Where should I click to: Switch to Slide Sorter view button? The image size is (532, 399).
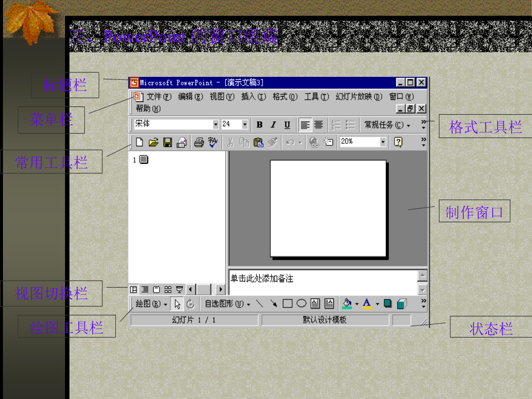coord(168,290)
